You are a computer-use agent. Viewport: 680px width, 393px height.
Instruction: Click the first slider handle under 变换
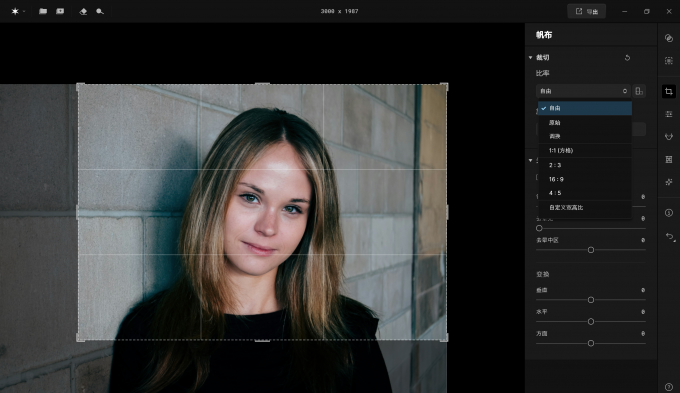591,300
